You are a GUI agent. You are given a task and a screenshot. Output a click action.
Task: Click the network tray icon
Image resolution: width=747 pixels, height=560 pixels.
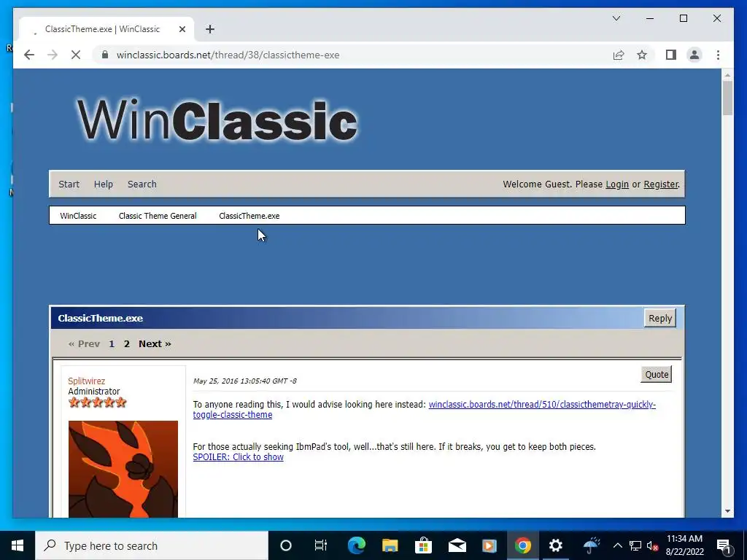click(635, 545)
